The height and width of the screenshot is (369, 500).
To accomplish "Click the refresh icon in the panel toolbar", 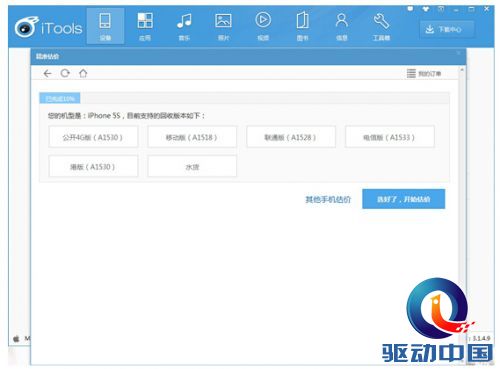I will (x=65, y=73).
